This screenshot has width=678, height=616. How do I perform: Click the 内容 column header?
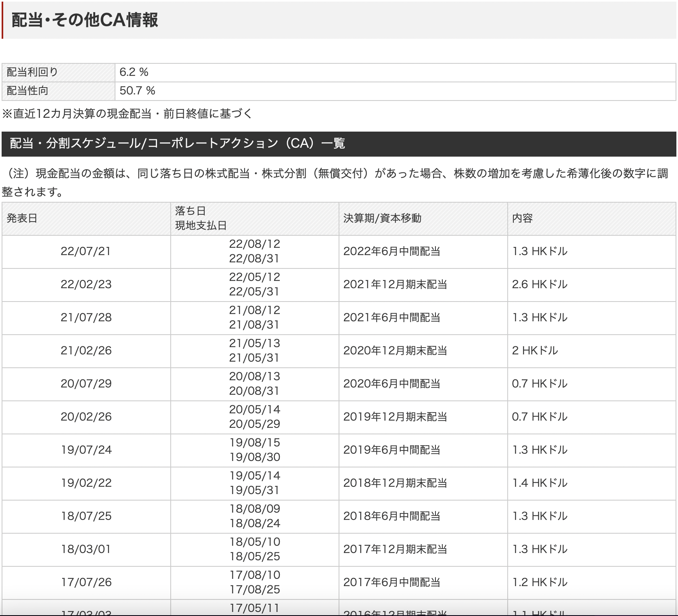click(592, 219)
